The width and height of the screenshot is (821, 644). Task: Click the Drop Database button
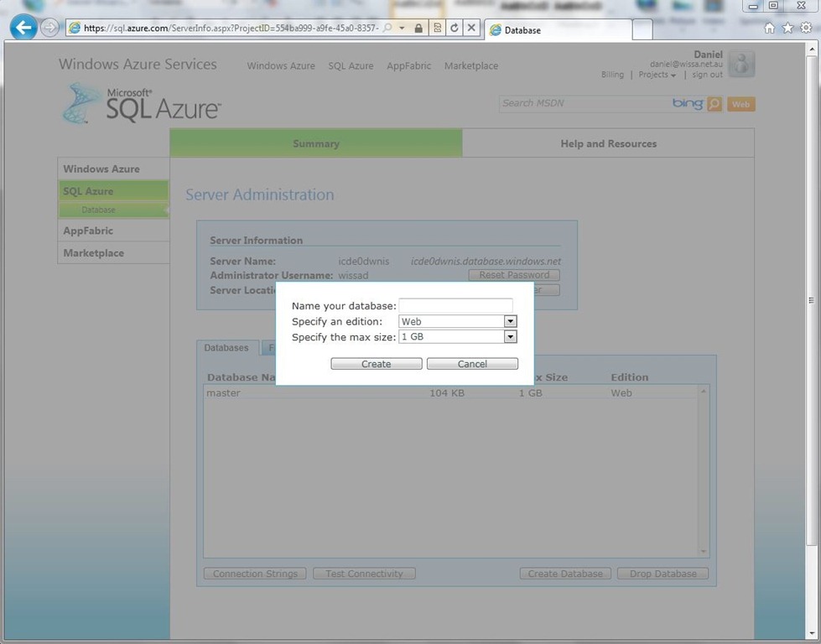click(663, 574)
